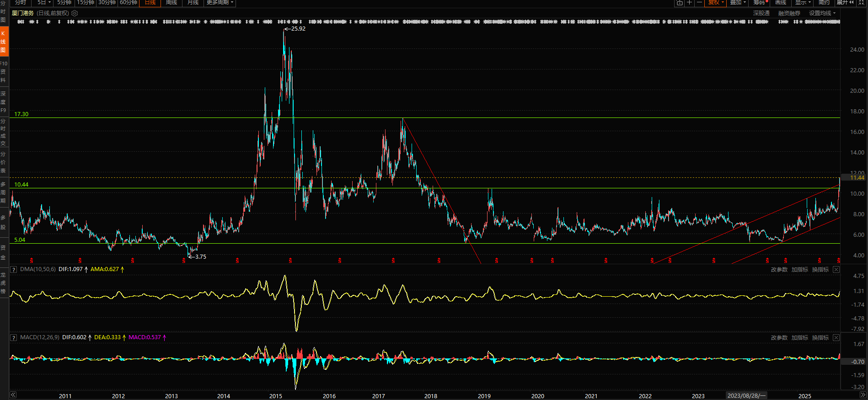Screen dimensions: 868x400
Task: Click the fullscreen collapse icon at top right
Action: 862,3
